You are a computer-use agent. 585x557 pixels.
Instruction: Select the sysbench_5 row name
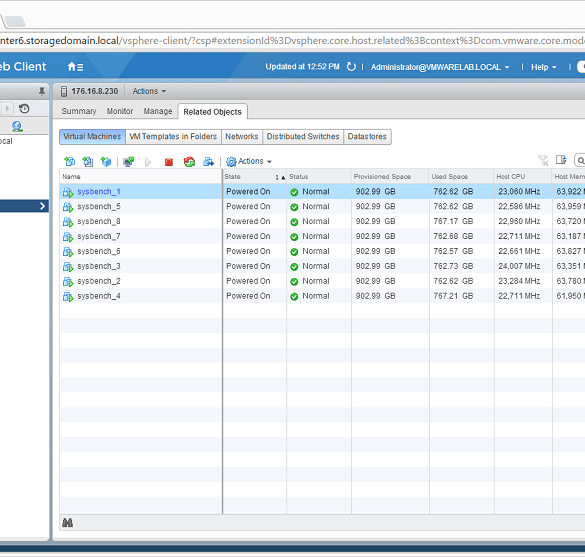tap(99, 206)
